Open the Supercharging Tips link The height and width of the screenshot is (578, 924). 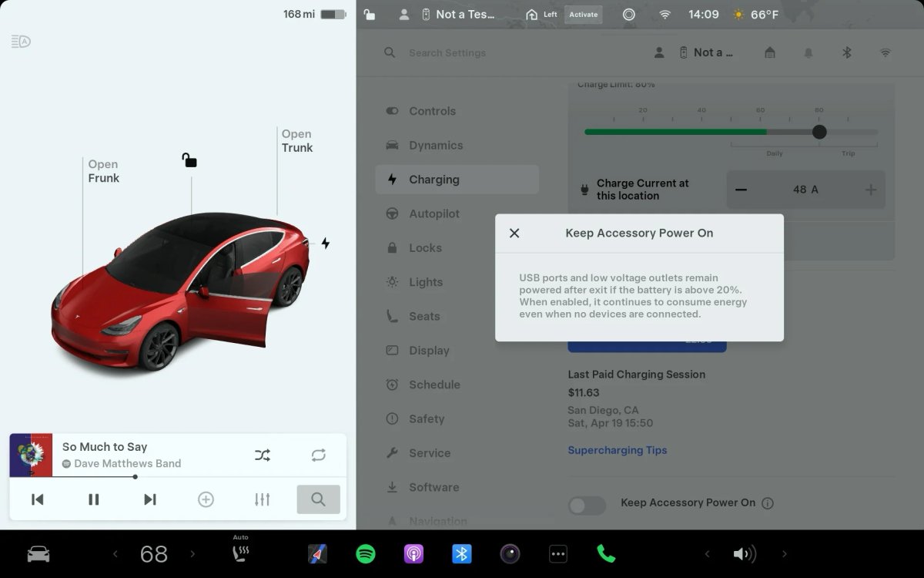(x=618, y=450)
